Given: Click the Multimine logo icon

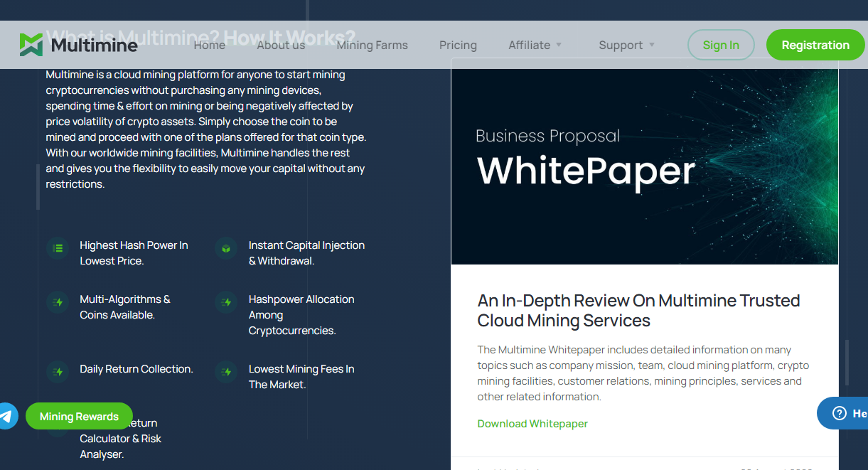Looking at the screenshot, I should [31, 45].
